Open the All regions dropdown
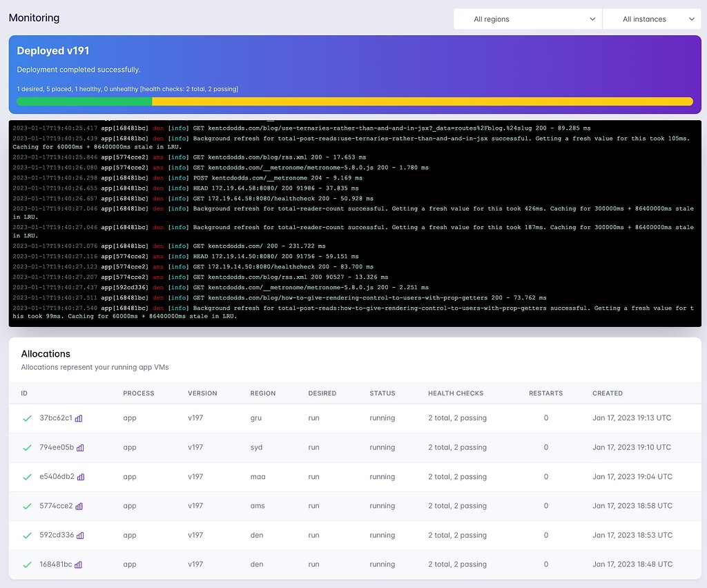 pos(527,19)
